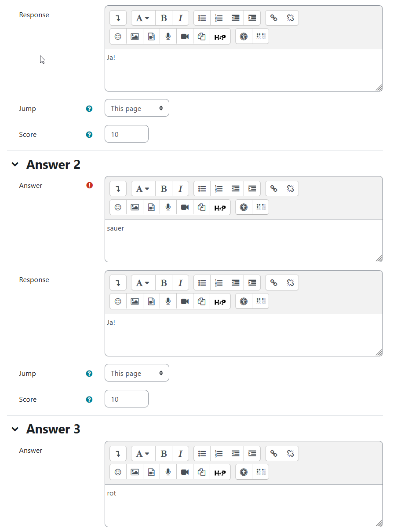Toggle italic in Answer 3 editor
415x532 pixels.
click(x=180, y=454)
